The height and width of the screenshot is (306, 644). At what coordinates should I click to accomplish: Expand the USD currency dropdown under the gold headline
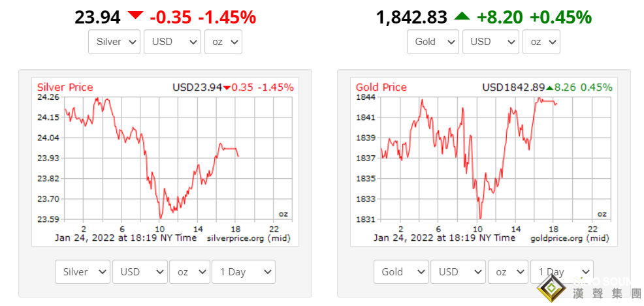491,42
